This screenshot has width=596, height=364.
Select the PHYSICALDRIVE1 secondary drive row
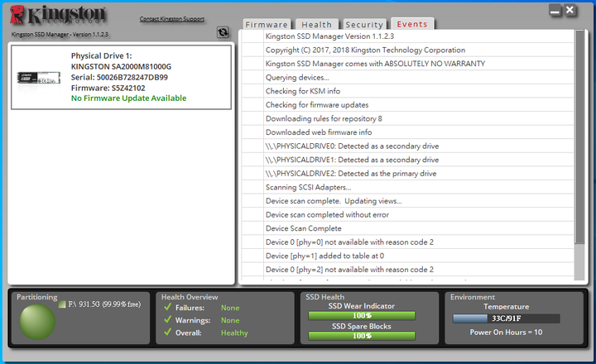(407, 160)
